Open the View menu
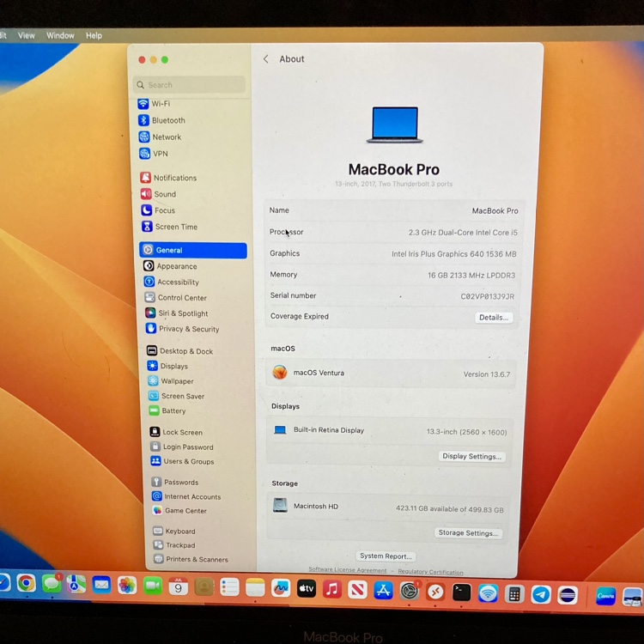The height and width of the screenshot is (644, 644). tap(27, 36)
